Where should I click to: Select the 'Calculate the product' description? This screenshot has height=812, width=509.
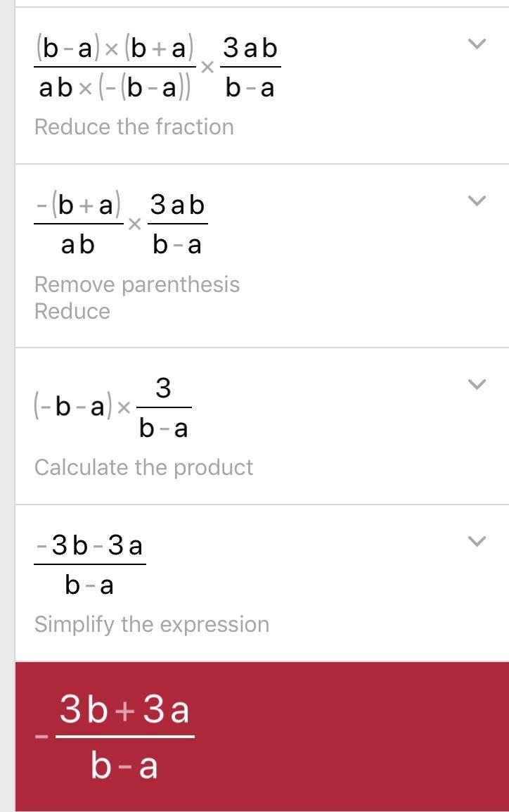coord(143,468)
